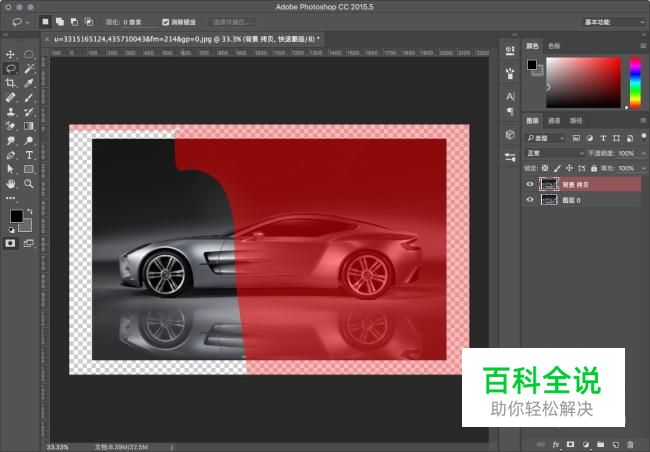The height and width of the screenshot is (452, 650).
Task: Open the 类型 layer filter dropdown
Action: (x=548, y=138)
